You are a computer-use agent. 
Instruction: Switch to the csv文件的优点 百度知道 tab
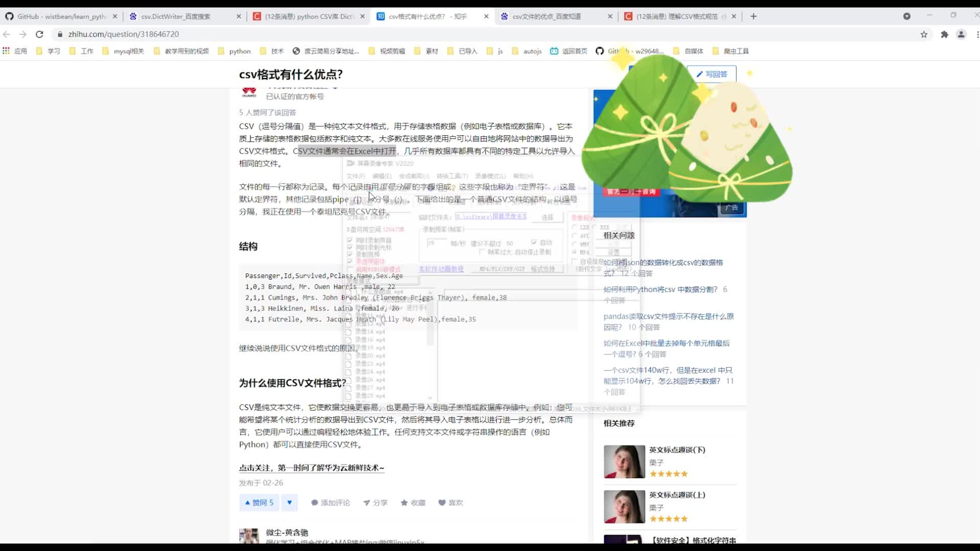click(556, 16)
